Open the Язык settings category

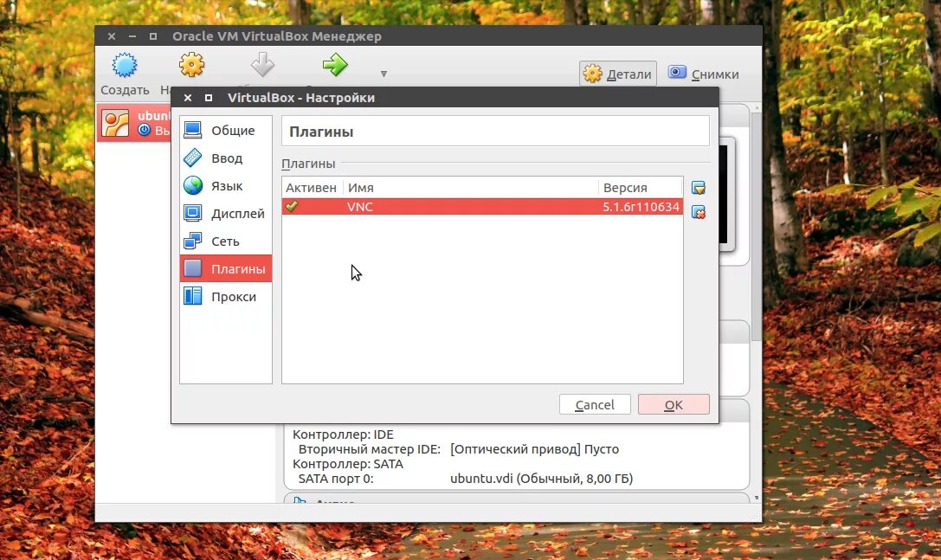coord(226,185)
